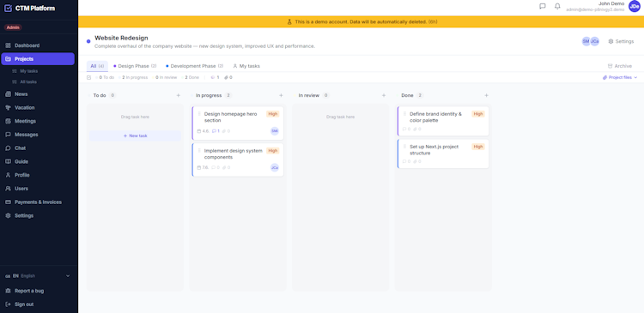Open the Projects sidebar item
The image size is (644, 313).
click(x=38, y=59)
